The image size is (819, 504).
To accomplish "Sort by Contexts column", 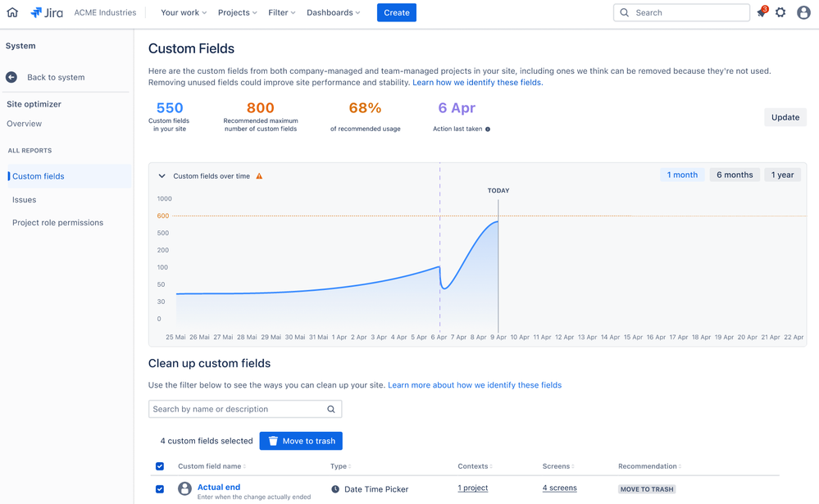I will (475, 466).
